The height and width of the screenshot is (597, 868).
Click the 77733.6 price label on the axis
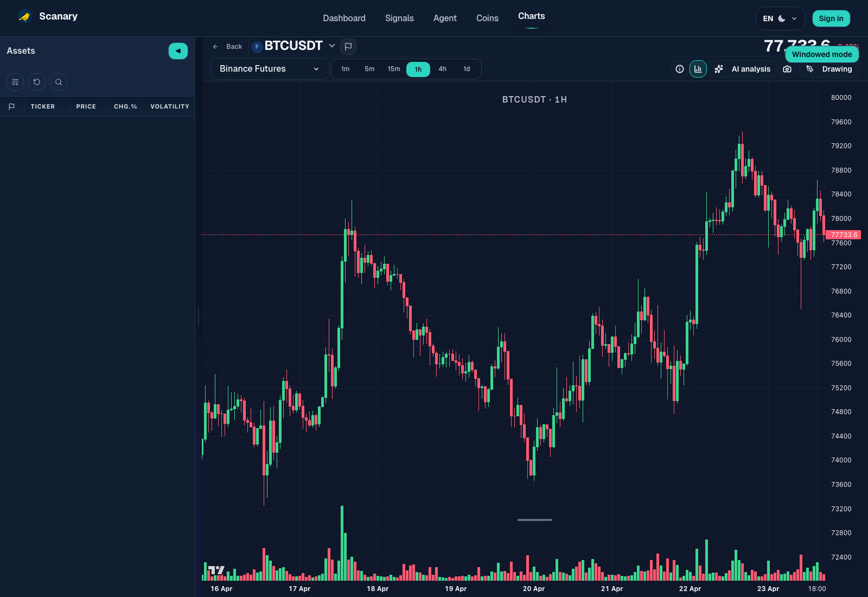(x=844, y=235)
